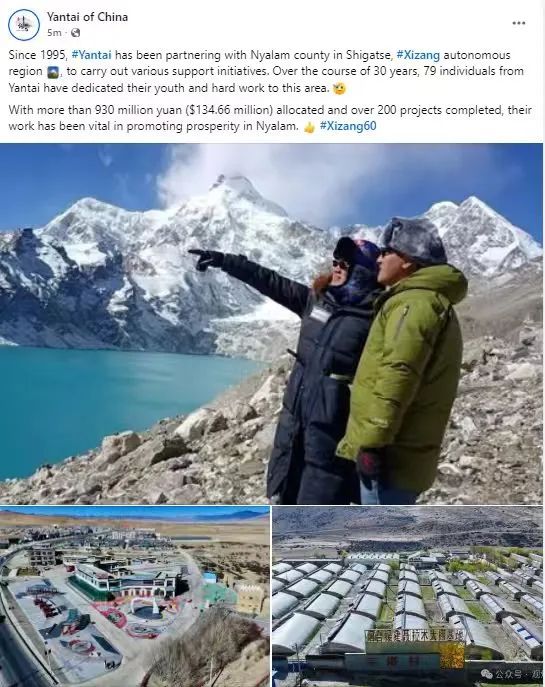This screenshot has width=545, height=687.
Task: Click the saluting face emoji
Action: coord(339,89)
